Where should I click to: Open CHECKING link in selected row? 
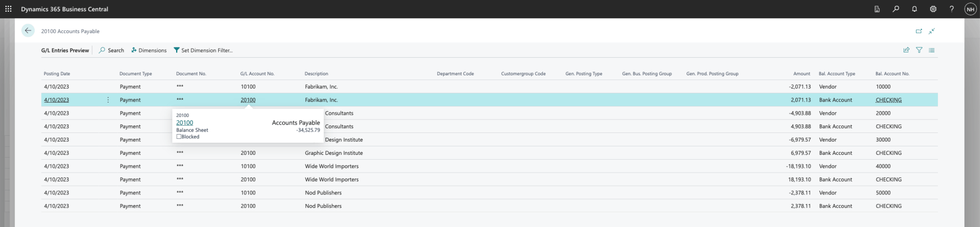889,100
